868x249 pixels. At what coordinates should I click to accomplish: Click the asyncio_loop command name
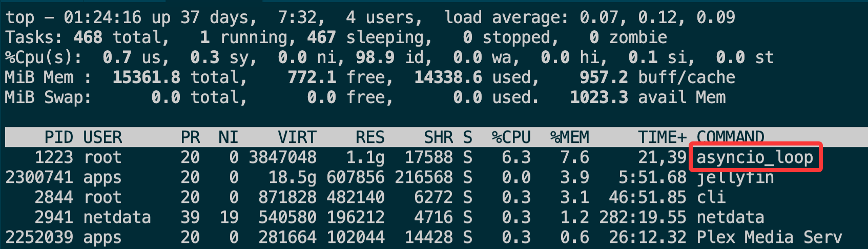point(755,158)
